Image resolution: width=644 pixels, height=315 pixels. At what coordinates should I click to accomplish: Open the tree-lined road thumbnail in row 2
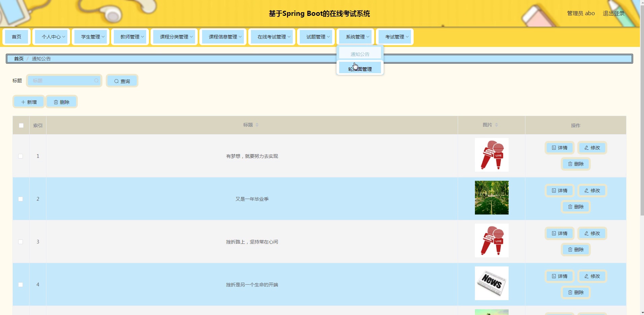(492, 198)
